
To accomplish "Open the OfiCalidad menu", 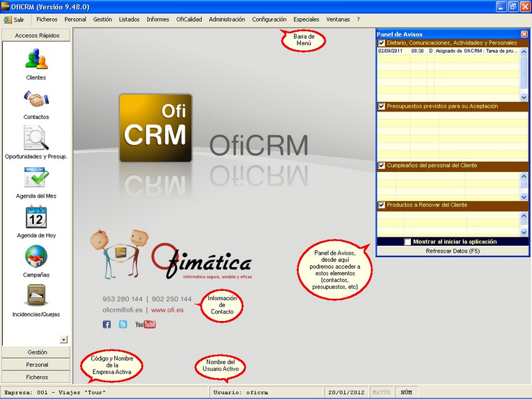I will pos(189,19).
